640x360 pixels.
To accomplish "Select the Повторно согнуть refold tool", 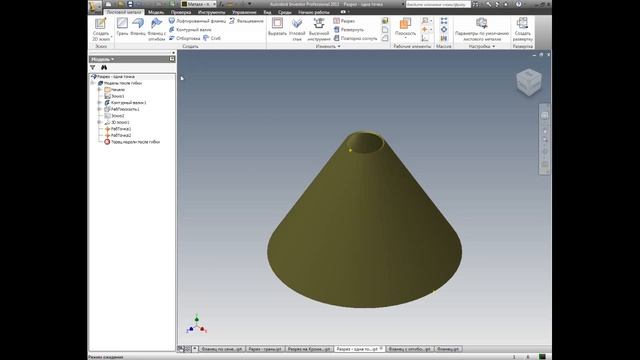I will click(355, 38).
